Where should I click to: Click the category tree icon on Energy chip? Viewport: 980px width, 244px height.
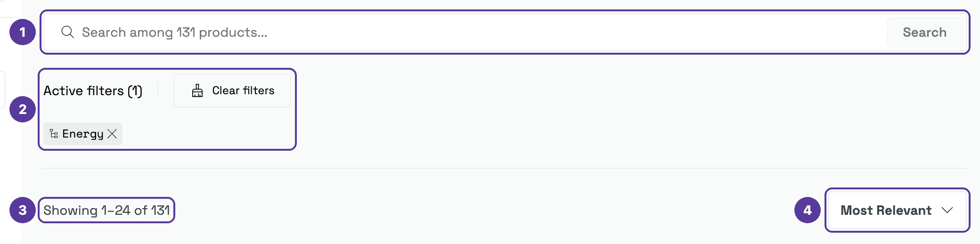pos(54,134)
